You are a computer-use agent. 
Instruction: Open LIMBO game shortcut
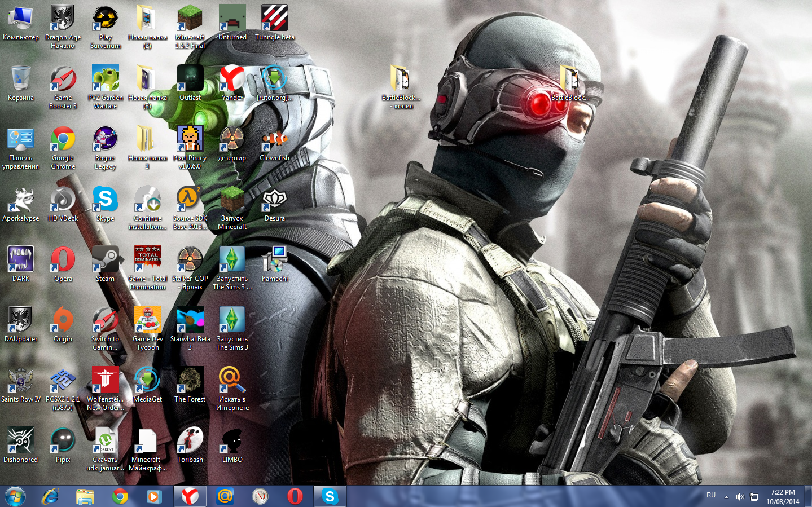[232, 445]
